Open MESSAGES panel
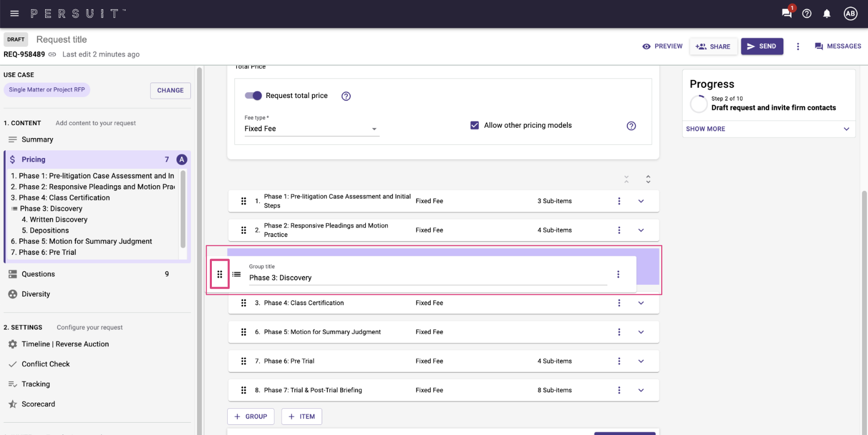The height and width of the screenshot is (435, 868). pos(838,46)
